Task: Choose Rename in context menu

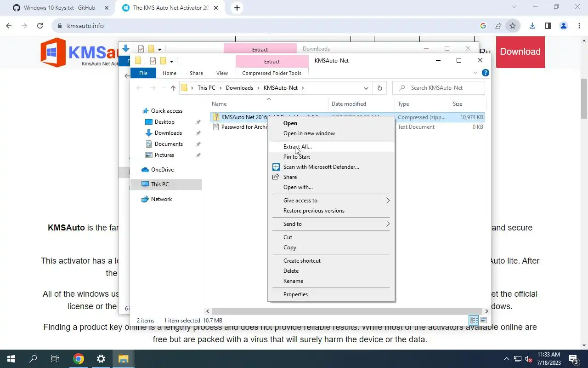Action: (293, 281)
